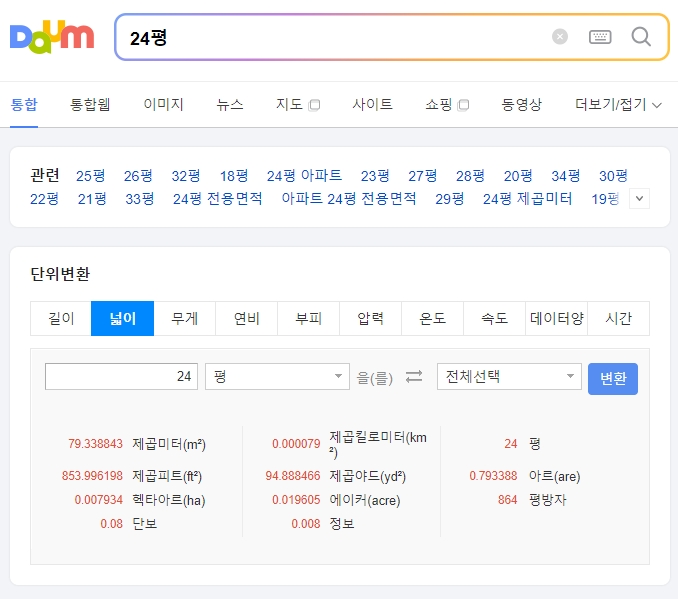678x599 pixels.
Task: Select the 연비 unit category tab
Action: pyautogui.click(x=246, y=319)
